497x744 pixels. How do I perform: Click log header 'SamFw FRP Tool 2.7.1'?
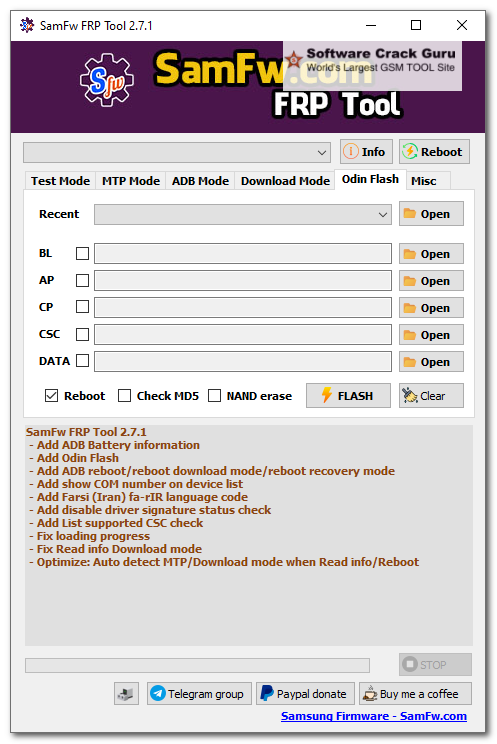click(86, 432)
